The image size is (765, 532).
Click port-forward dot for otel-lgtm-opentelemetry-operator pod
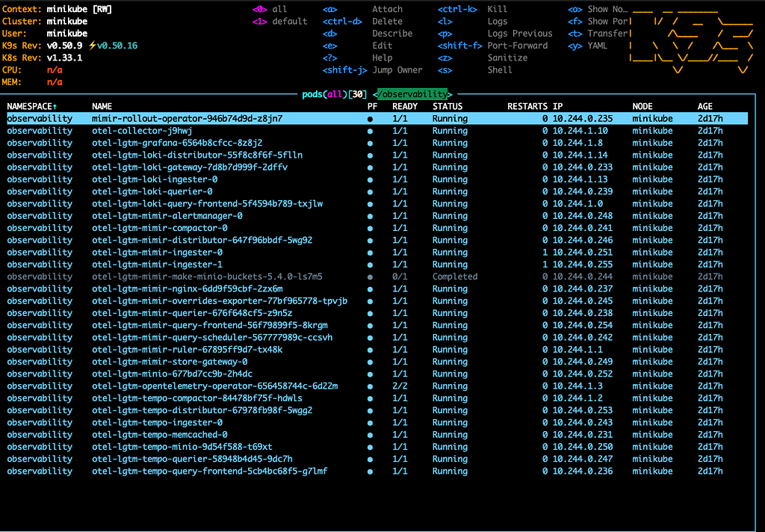pyautogui.click(x=371, y=386)
